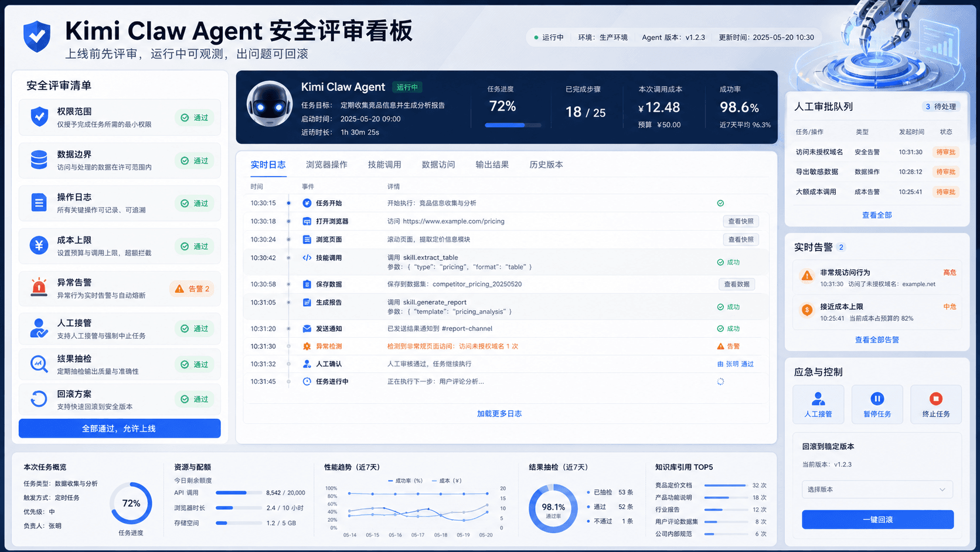Click the 一键回滚 button
This screenshot has width=980, height=552.
click(x=877, y=520)
